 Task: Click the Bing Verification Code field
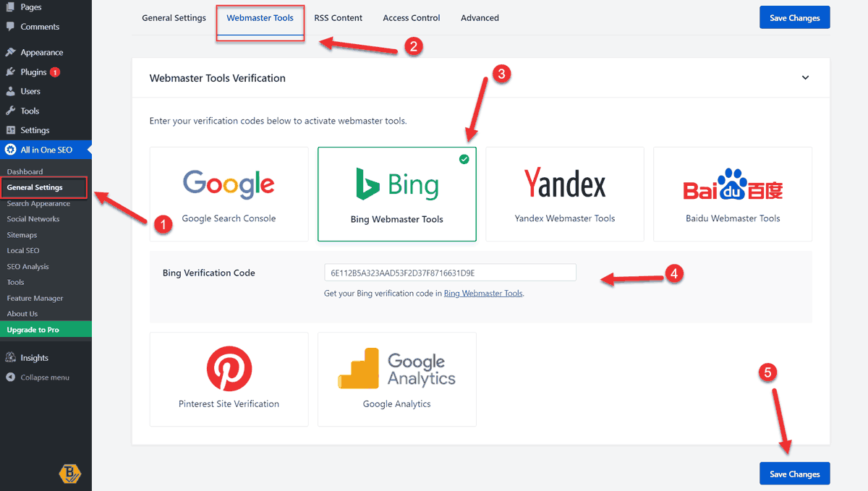point(450,273)
